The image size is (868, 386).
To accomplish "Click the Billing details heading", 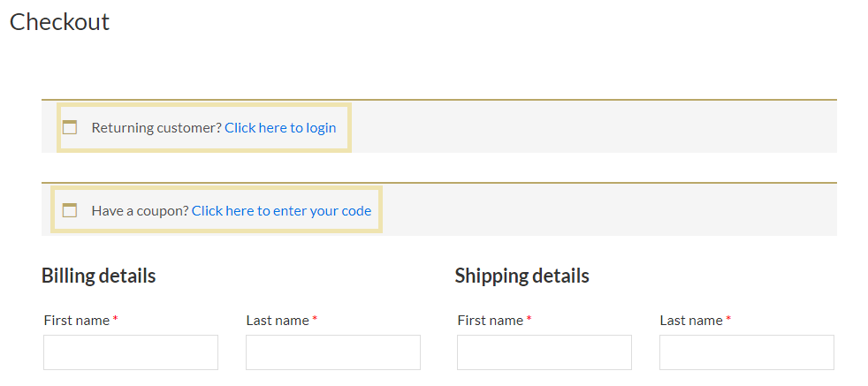I will [x=98, y=276].
